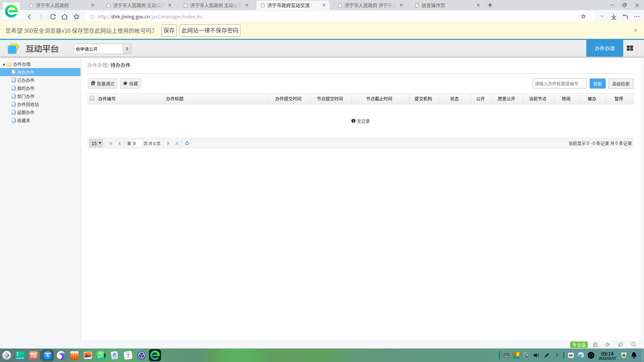Open the volume icon in system tray
This screenshot has width=644, height=362.
coord(536,355)
